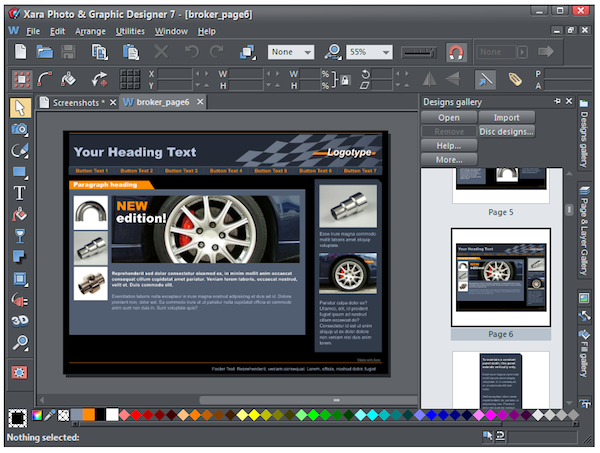Image resolution: width=600 pixels, height=453 pixels.
Task: Select the Page 5 thumbnail
Action: click(x=501, y=185)
